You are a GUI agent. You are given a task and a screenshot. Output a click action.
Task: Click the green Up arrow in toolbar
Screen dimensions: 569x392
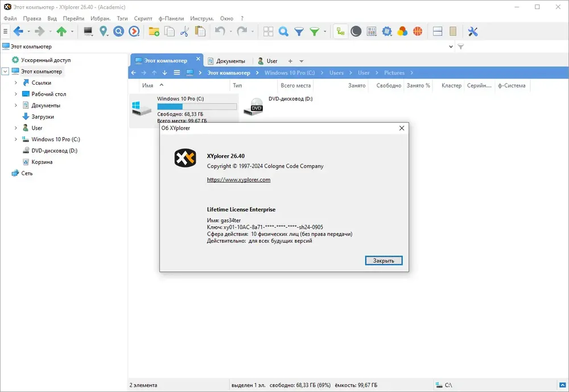(x=61, y=32)
